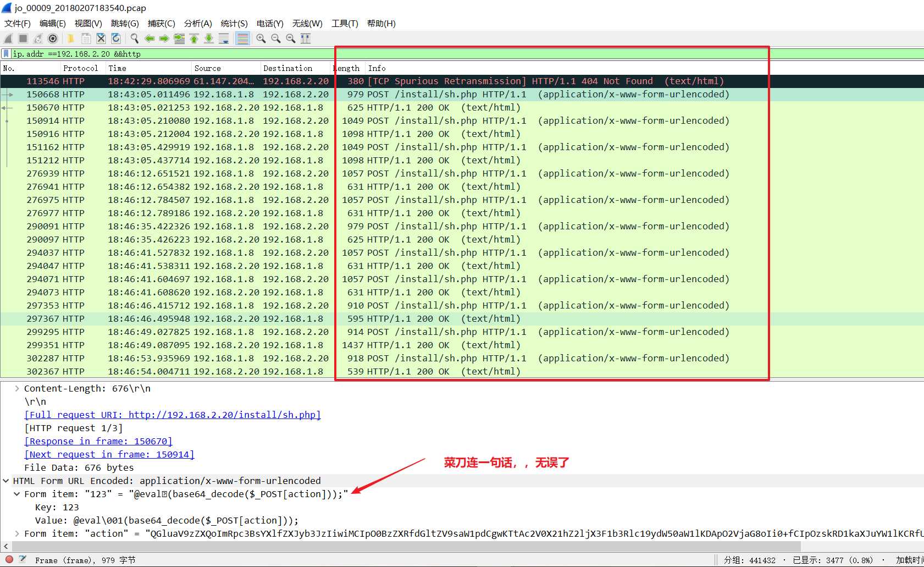Close the capture file X icon

click(101, 38)
